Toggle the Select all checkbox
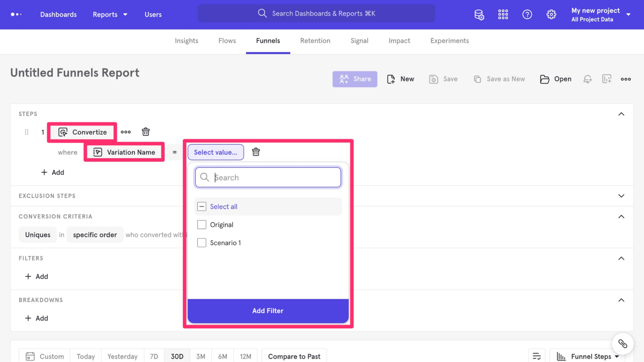This screenshot has width=644, height=362. click(202, 206)
